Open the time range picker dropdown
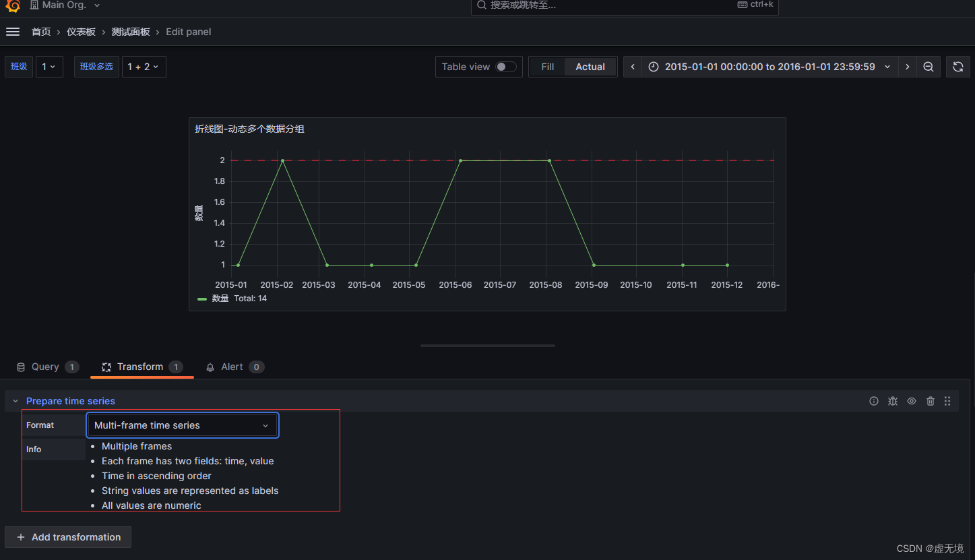This screenshot has height=560, width=975. [769, 67]
